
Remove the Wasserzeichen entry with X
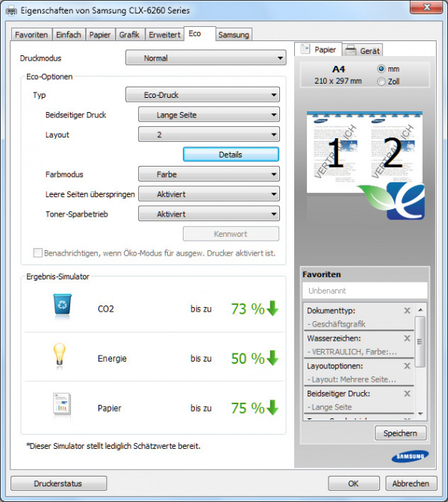tap(407, 338)
